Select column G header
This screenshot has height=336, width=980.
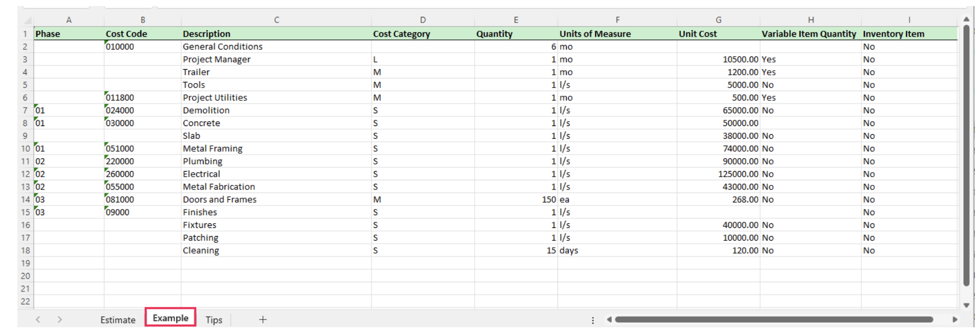[x=718, y=20]
